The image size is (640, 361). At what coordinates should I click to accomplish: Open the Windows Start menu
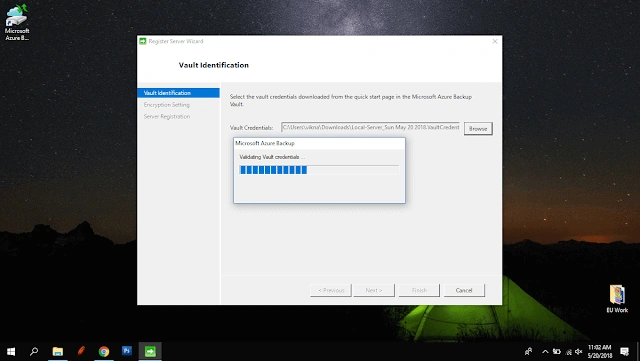coord(11,351)
